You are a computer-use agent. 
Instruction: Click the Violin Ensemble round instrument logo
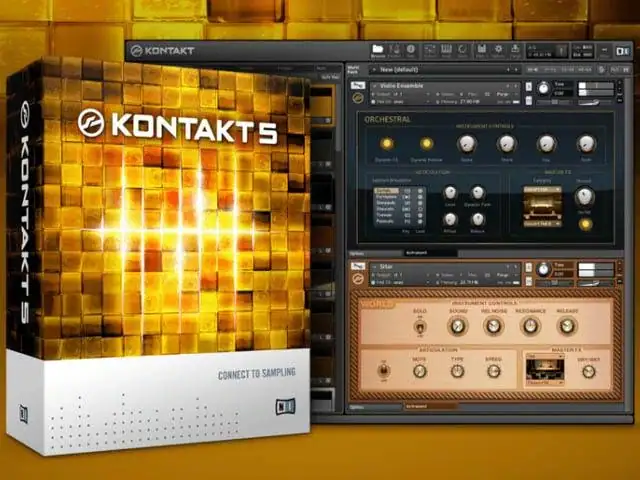[x=358, y=98]
